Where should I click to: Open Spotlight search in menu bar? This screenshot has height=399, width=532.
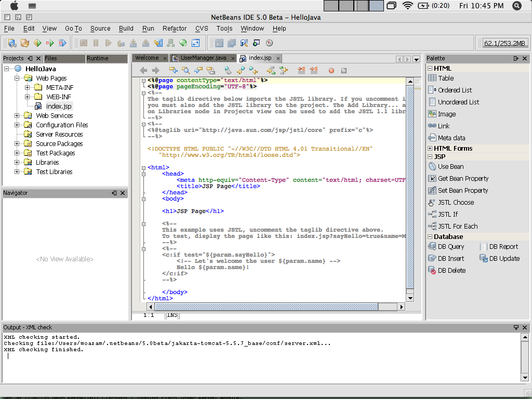pyautogui.click(x=517, y=5)
